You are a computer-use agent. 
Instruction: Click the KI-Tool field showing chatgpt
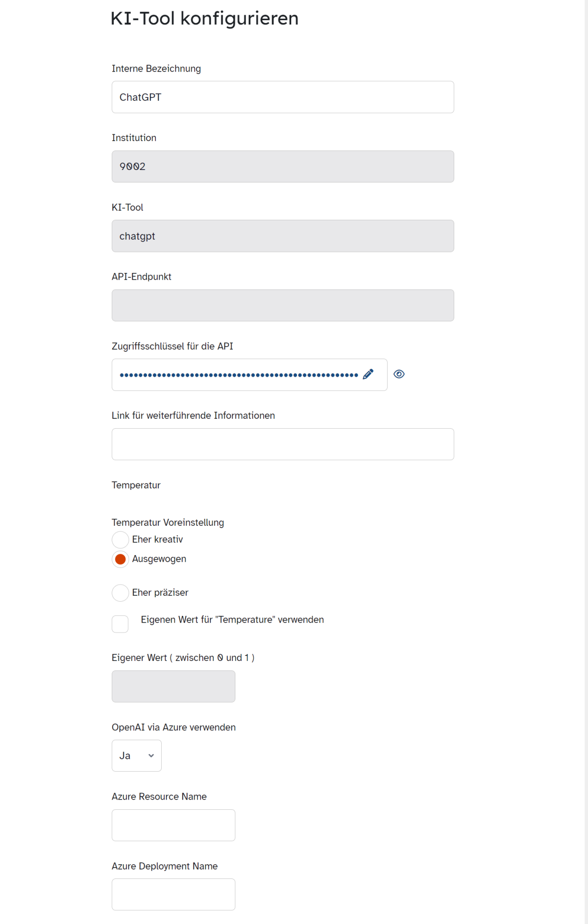click(x=283, y=236)
